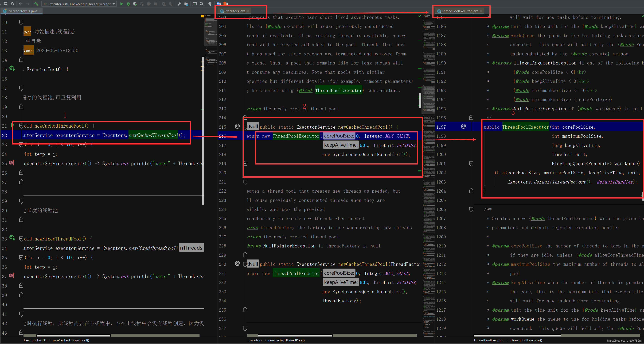Click newCachedThreadPool() breadcrumb in middle pane

point(286,340)
